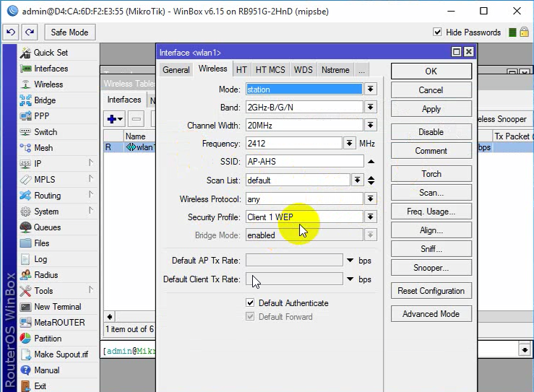
Task: Click the Reset Configuration button
Action: [431, 291]
